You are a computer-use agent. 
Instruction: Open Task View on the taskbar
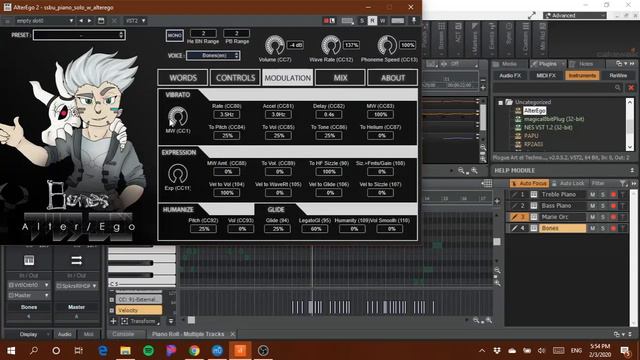(78, 351)
